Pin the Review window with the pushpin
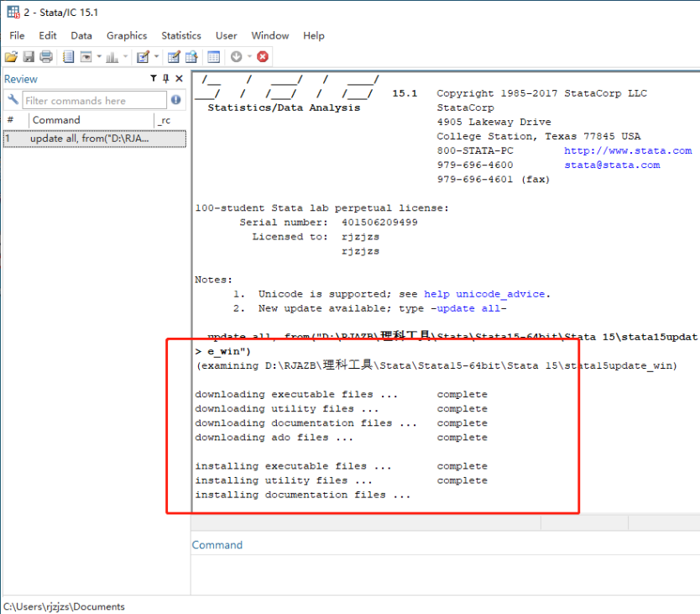 165,78
